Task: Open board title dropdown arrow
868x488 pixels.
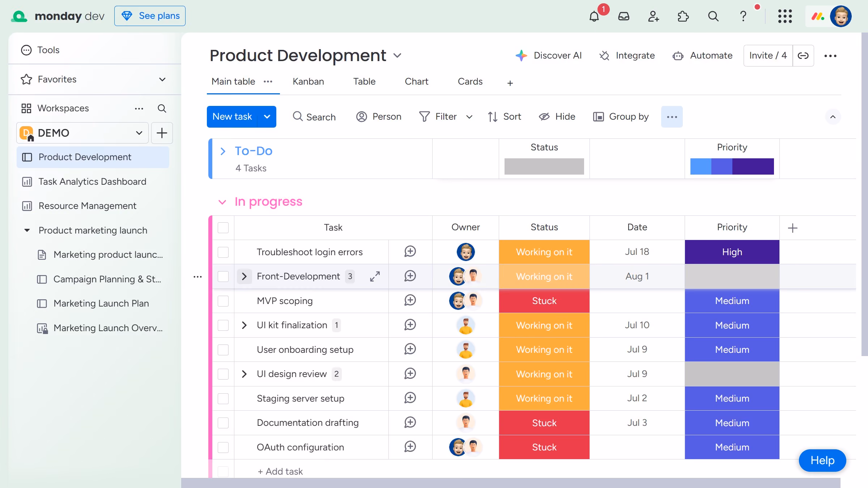Action: [x=397, y=56]
